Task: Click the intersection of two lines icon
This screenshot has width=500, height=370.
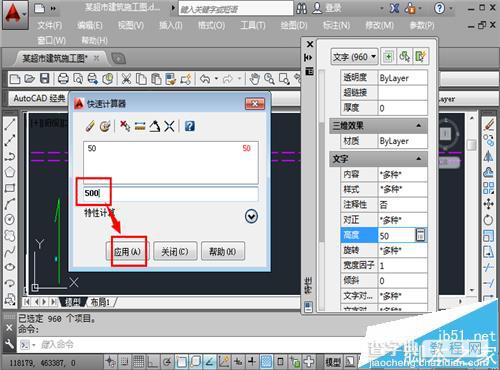Action: click(169, 126)
